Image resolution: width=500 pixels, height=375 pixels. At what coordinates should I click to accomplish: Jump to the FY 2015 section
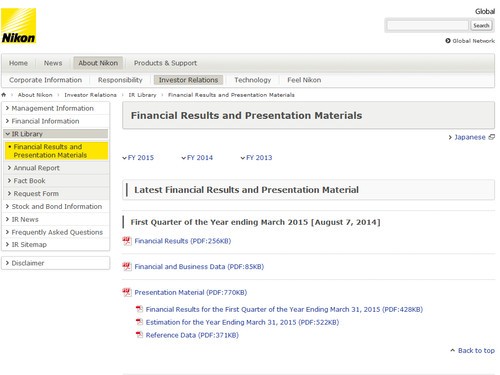[x=138, y=158]
